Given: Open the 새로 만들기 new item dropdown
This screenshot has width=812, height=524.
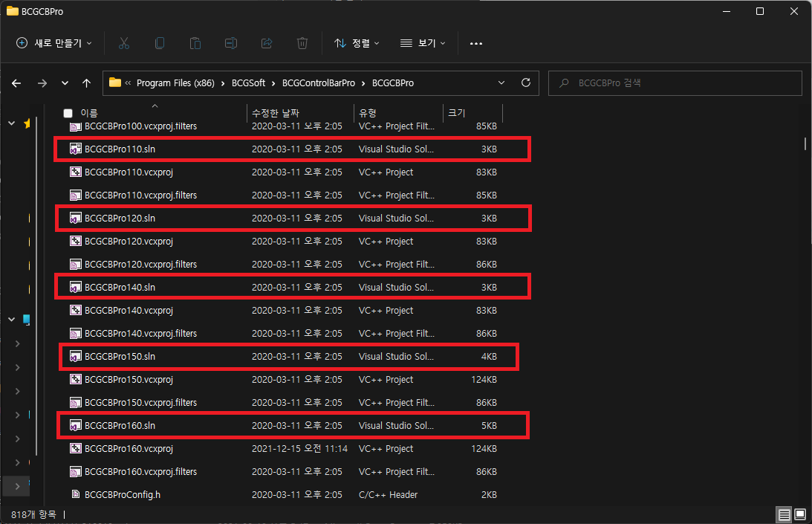Looking at the screenshot, I should coord(54,43).
